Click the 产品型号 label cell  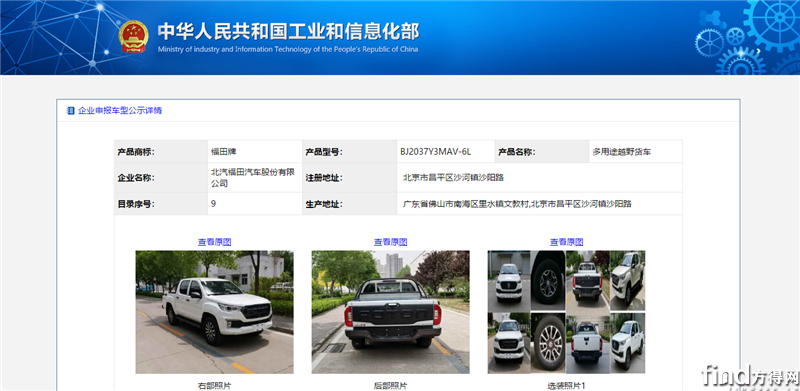(349, 152)
